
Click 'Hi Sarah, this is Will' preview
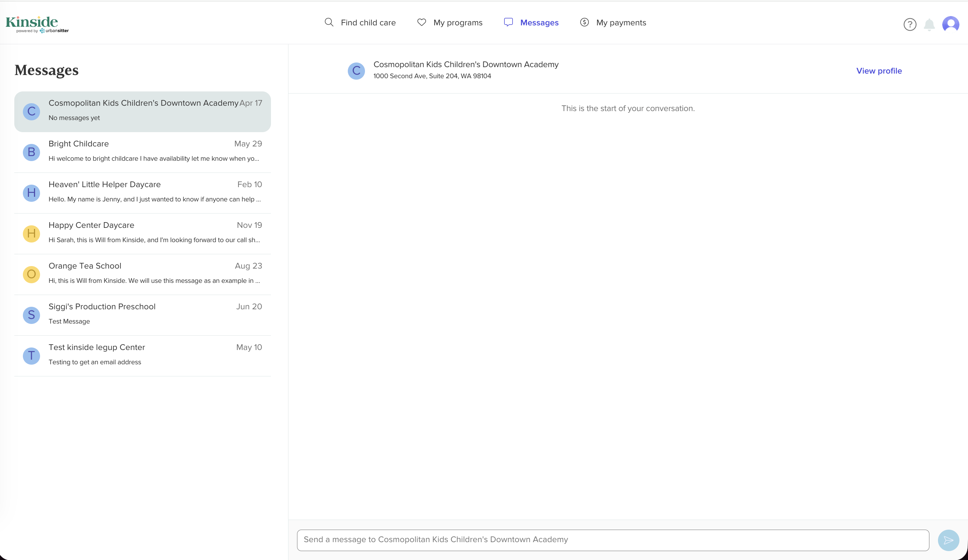coord(154,240)
